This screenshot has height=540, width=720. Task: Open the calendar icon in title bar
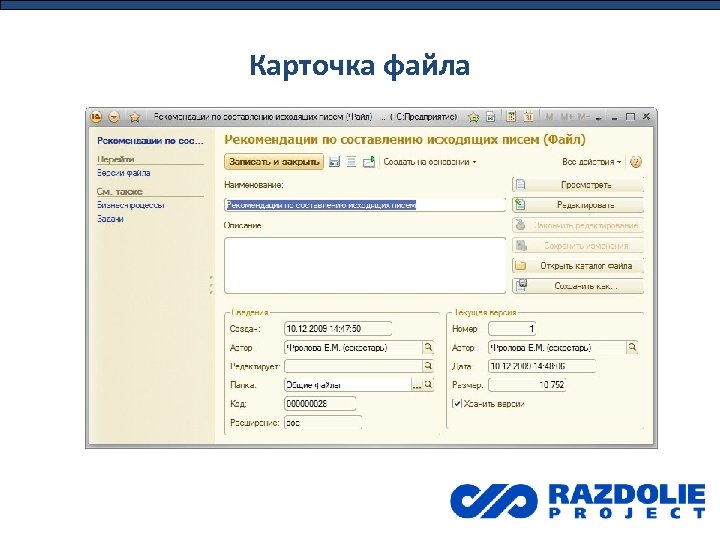(529, 117)
